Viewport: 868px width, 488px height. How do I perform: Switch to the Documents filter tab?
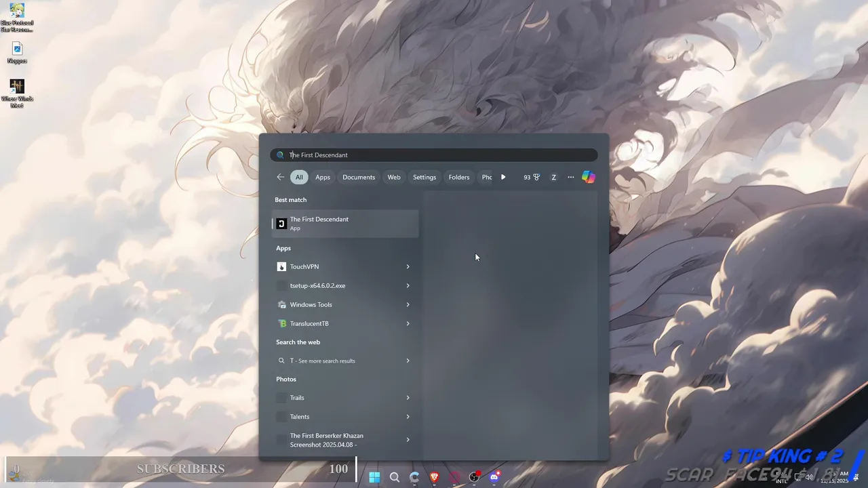(x=359, y=177)
